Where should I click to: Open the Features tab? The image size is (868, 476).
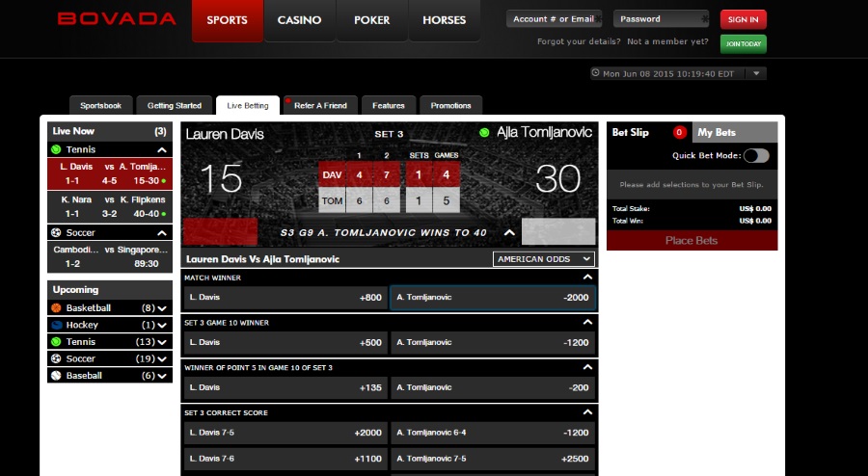(388, 105)
